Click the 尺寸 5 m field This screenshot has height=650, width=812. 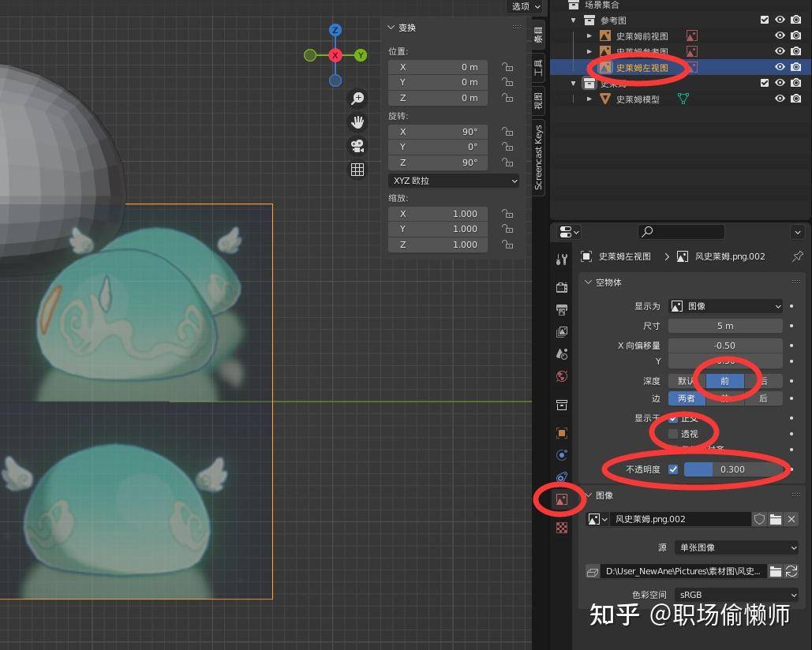[725, 326]
